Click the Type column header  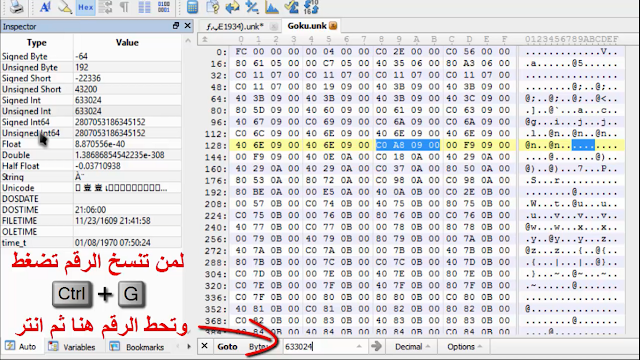[x=37, y=42]
